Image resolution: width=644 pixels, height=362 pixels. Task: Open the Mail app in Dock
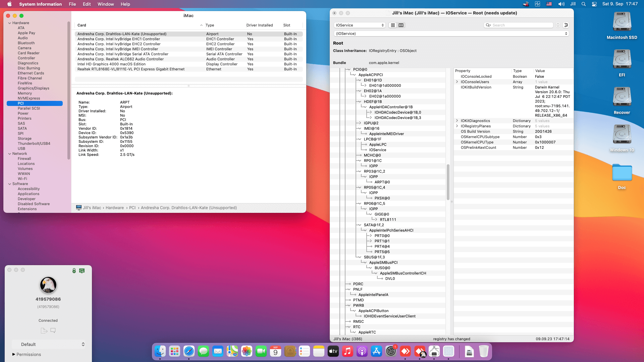coord(218,351)
